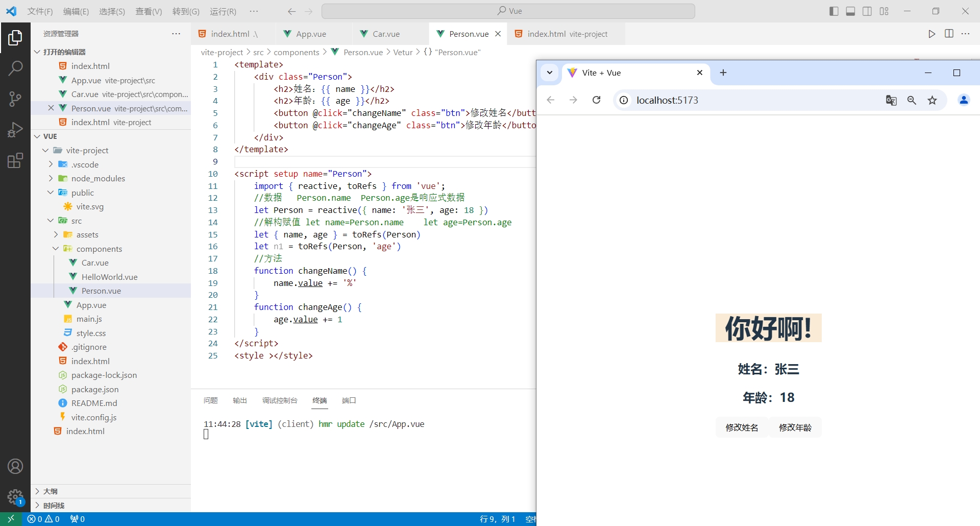Open a new browser tab

[x=723, y=73]
